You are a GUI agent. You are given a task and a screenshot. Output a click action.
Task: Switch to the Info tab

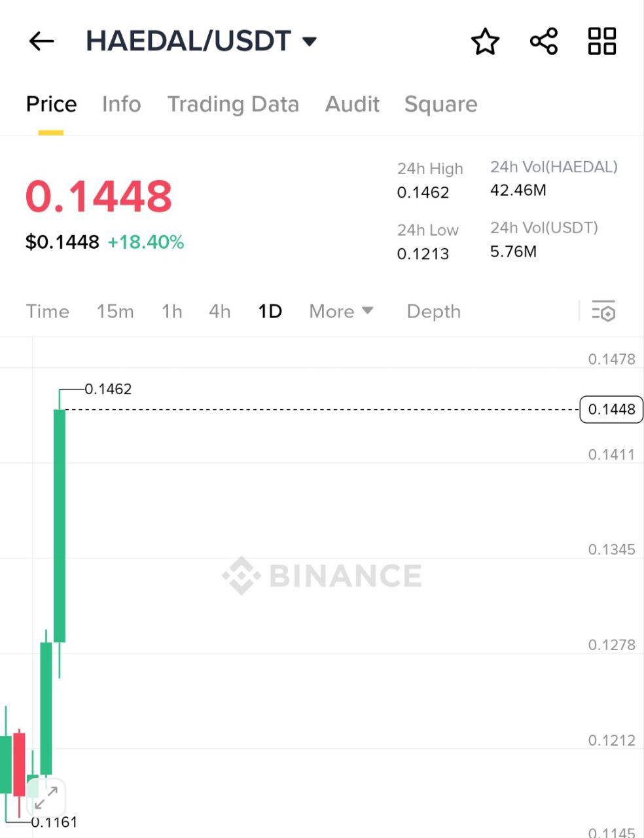click(121, 104)
